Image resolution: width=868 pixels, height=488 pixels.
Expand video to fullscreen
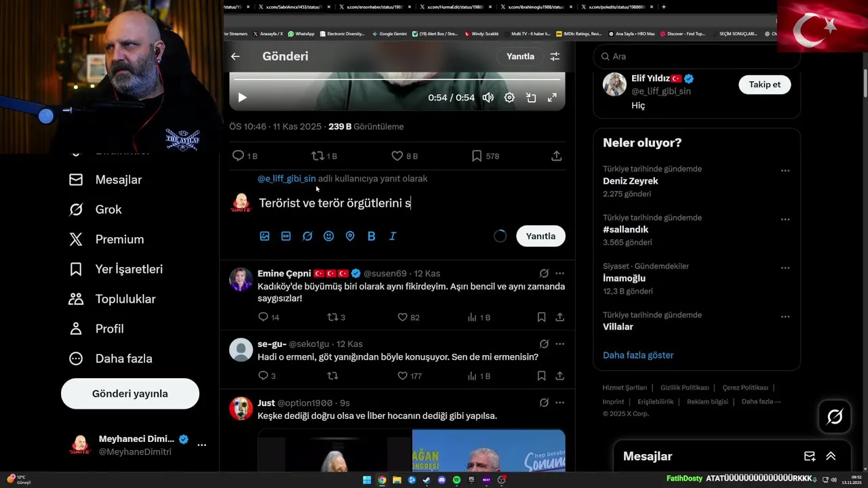(x=552, y=98)
